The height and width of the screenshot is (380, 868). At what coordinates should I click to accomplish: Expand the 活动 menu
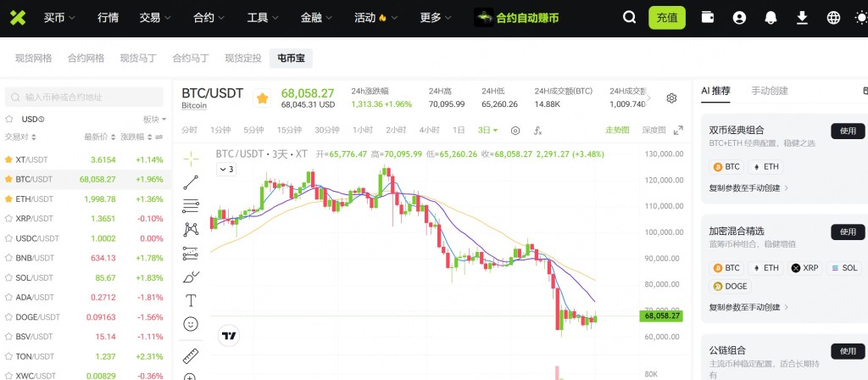376,18
